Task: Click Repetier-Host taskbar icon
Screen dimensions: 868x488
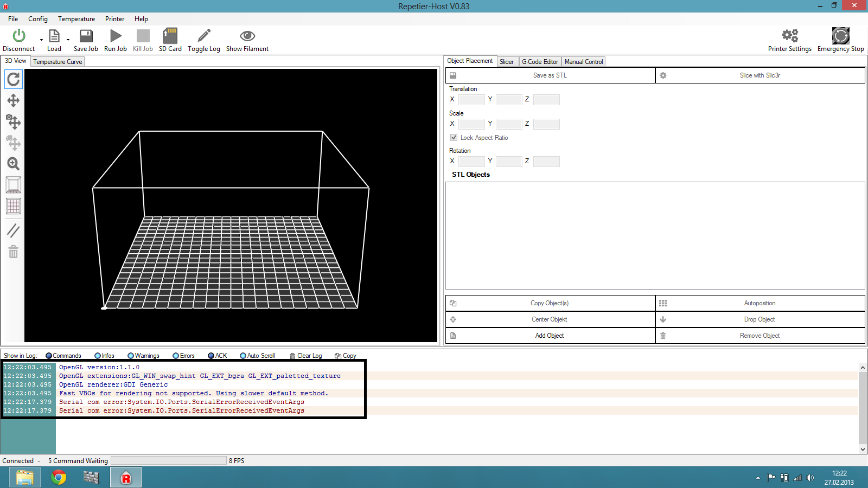Action: [x=126, y=478]
